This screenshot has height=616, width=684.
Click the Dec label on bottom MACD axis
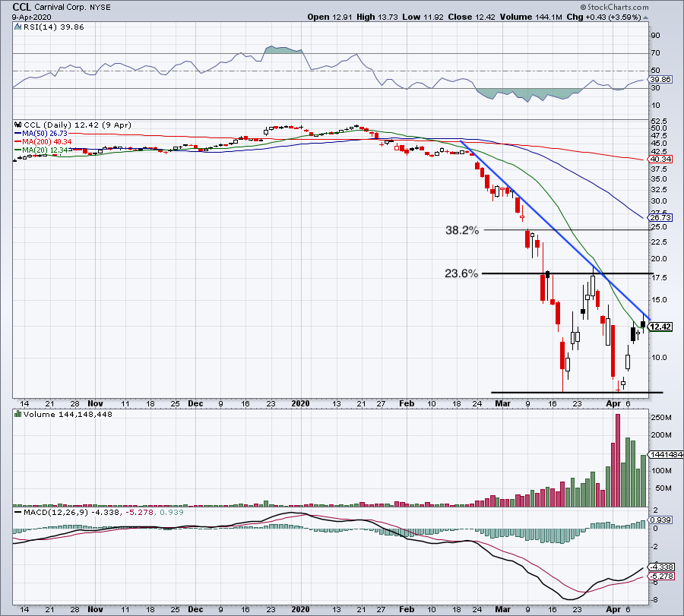(195, 609)
